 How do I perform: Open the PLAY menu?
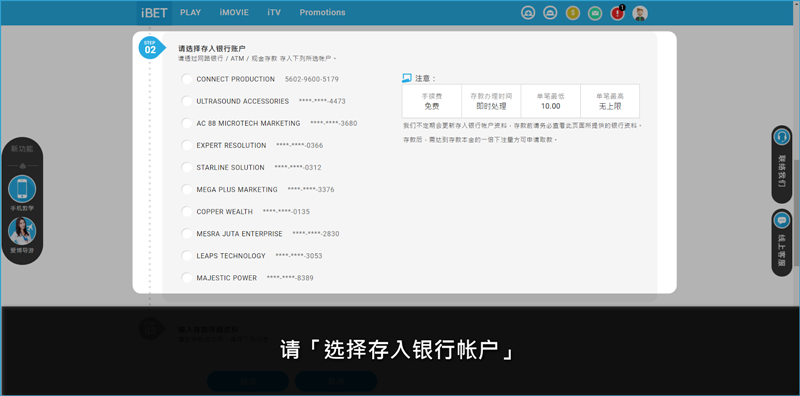point(190,13)
